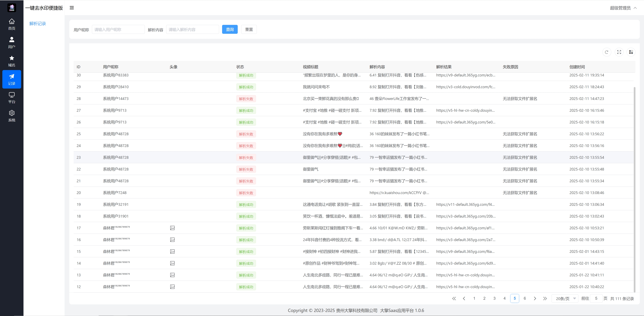The height and width of the screenshot is (316, 644).
Task: View avatar image for record 14
Action: click(172, 263)
